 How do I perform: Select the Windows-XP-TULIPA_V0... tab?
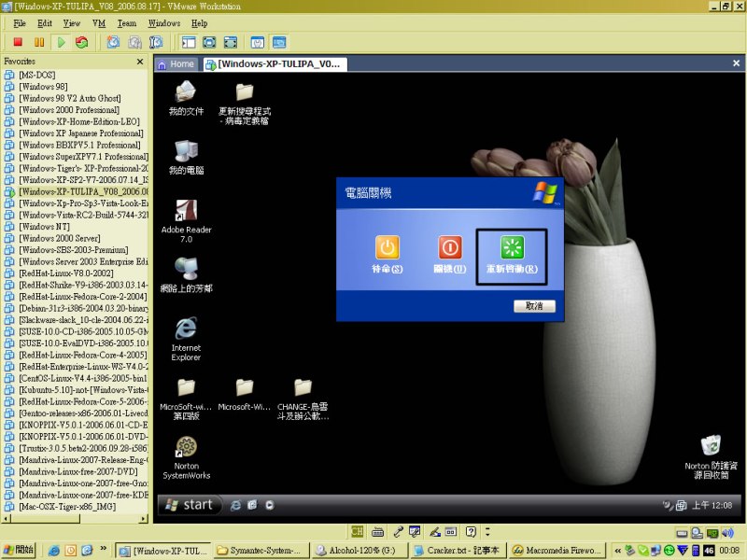[275, 64]
